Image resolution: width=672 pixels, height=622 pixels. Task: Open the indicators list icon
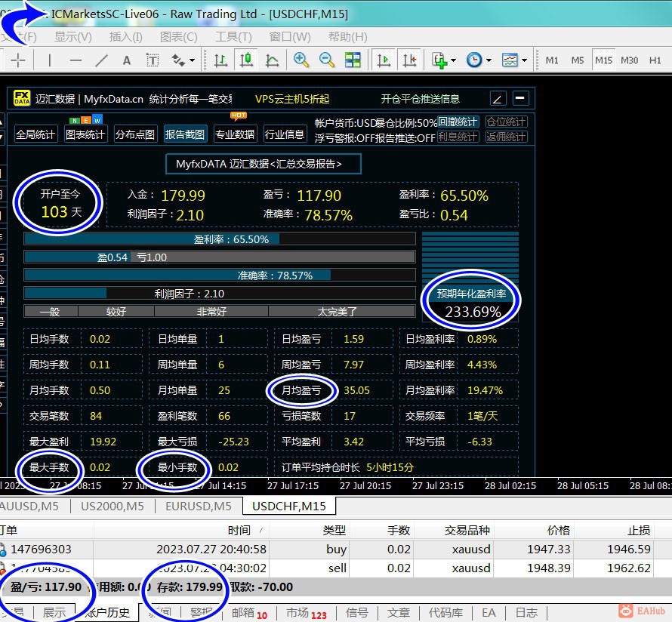[x=439, y=60]
